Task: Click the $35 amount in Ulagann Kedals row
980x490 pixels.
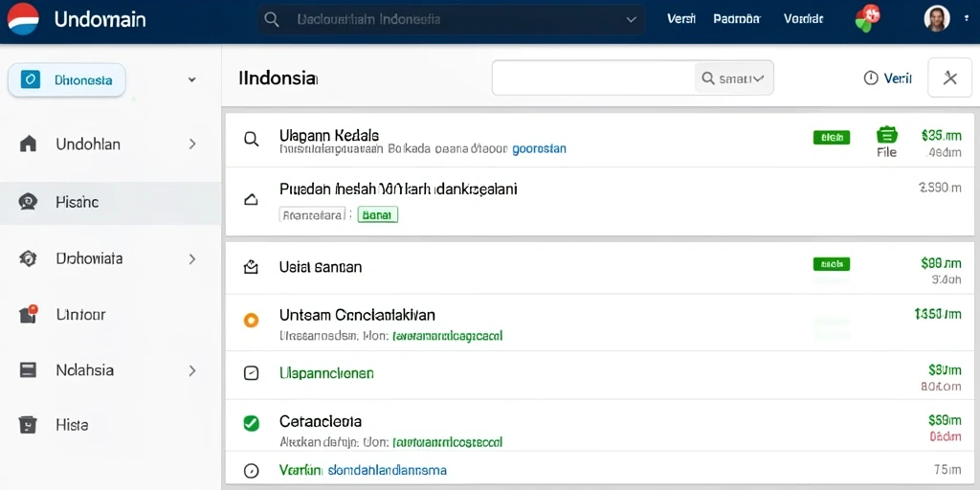Action: 942,135
